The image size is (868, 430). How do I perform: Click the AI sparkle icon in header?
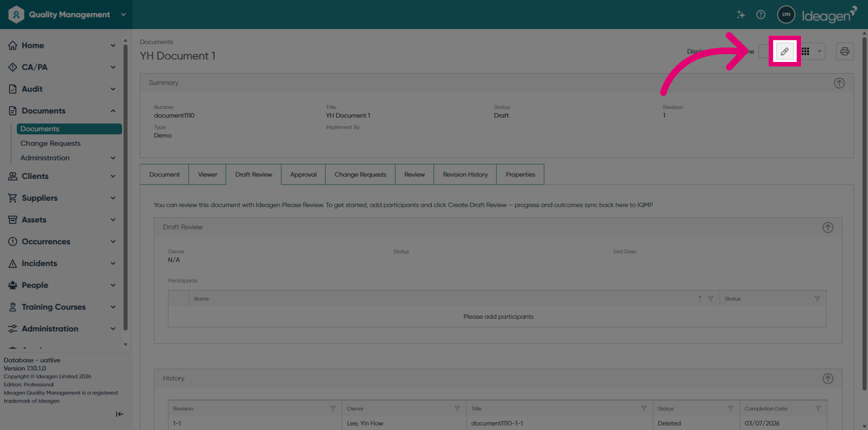741,14
